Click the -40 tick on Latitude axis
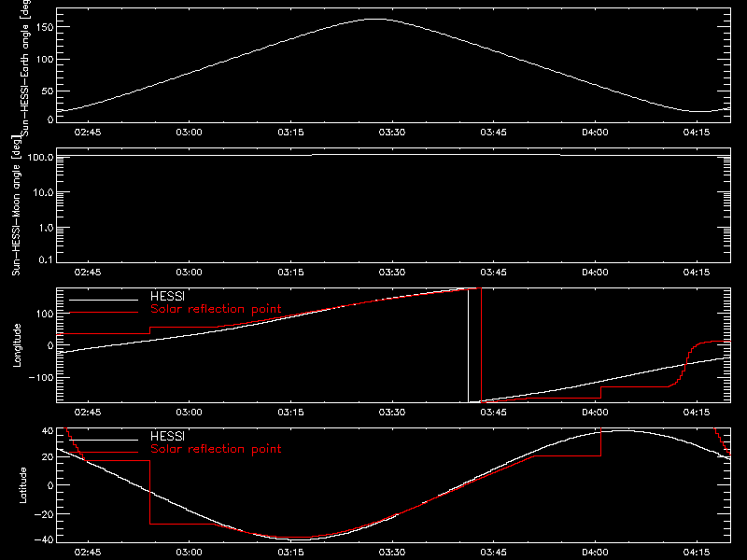This screenshot has width=747, height=560. (45, 540)
